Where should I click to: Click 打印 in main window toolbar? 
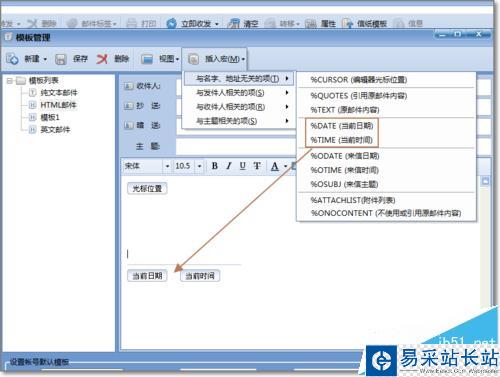coord(141,24)
